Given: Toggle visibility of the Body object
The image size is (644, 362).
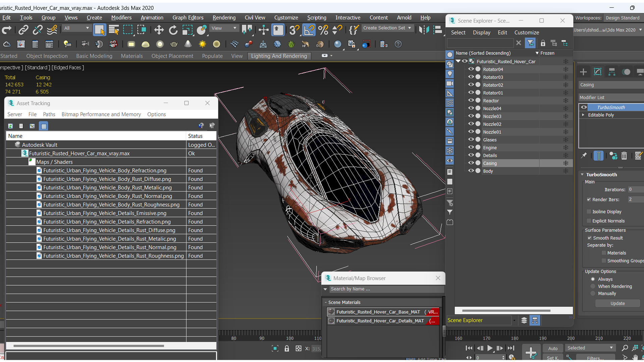Looking at the screenshot, I should [x=471, y=171].
